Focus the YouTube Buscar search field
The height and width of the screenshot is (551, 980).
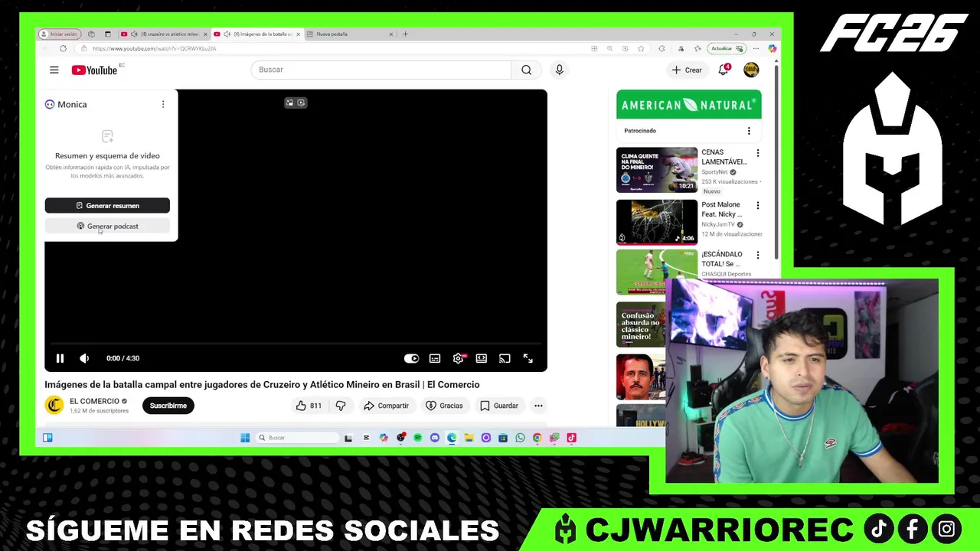381,70
